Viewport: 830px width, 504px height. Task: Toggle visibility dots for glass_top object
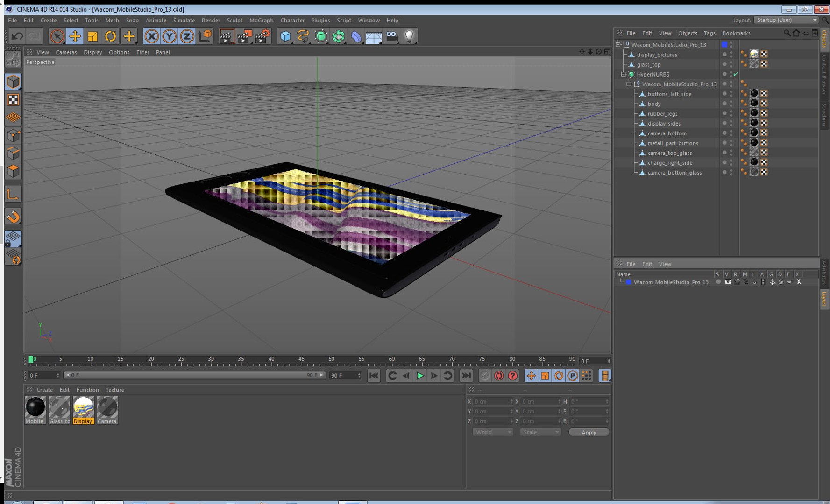pyautogui.click(x=731, y=64)
